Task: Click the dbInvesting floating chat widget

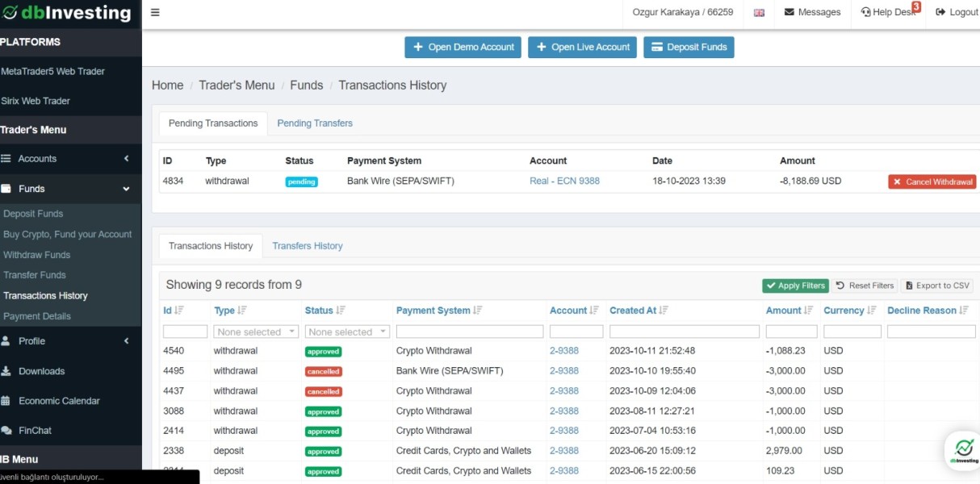Action: coord(963,451)
